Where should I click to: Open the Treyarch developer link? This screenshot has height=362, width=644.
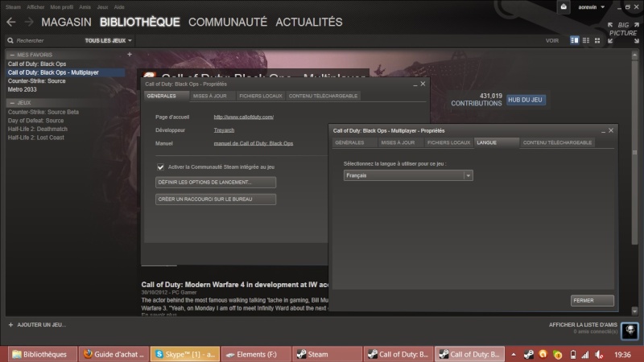224,130
